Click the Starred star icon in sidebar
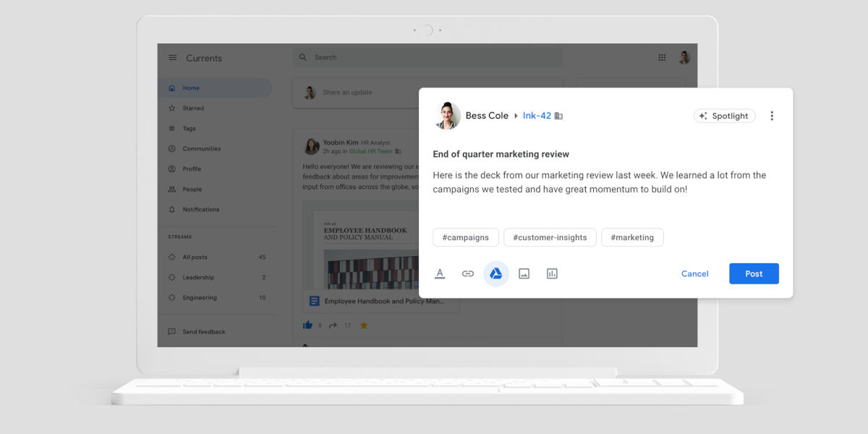This screenshot has width=868, height=434. click(171, 109)
